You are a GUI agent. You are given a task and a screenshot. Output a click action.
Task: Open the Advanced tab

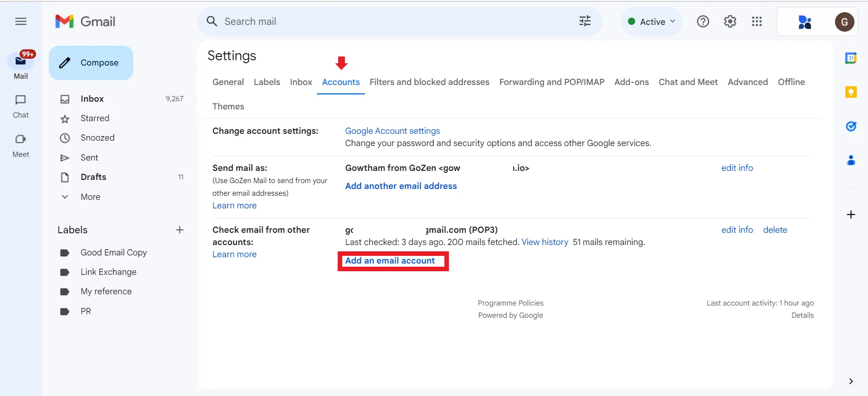(748, 82)
